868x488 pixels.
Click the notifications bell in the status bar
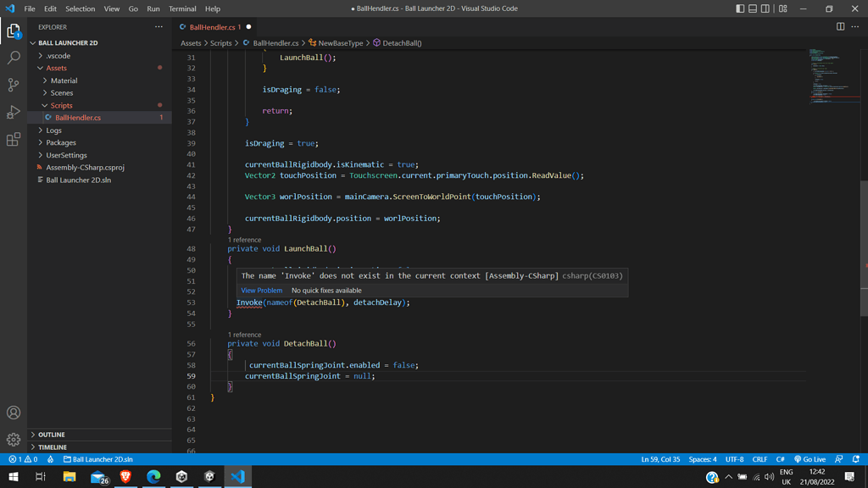click(855, 458)
